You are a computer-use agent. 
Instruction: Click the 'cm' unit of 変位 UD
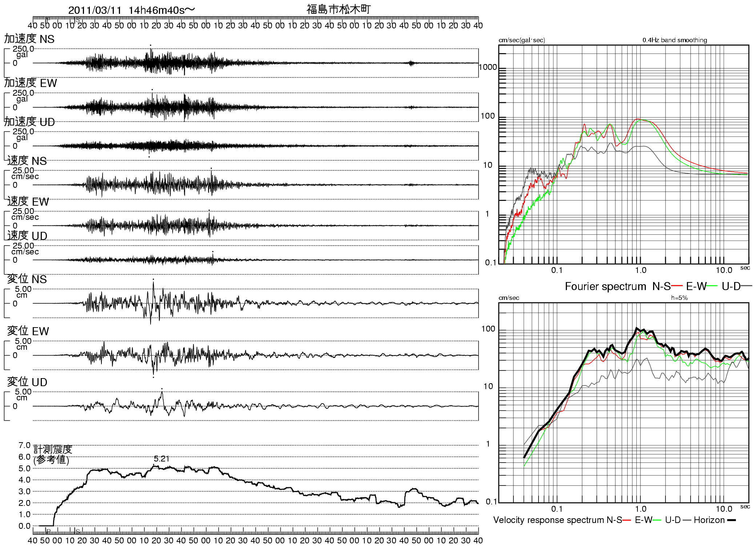[x=22, y=398]
